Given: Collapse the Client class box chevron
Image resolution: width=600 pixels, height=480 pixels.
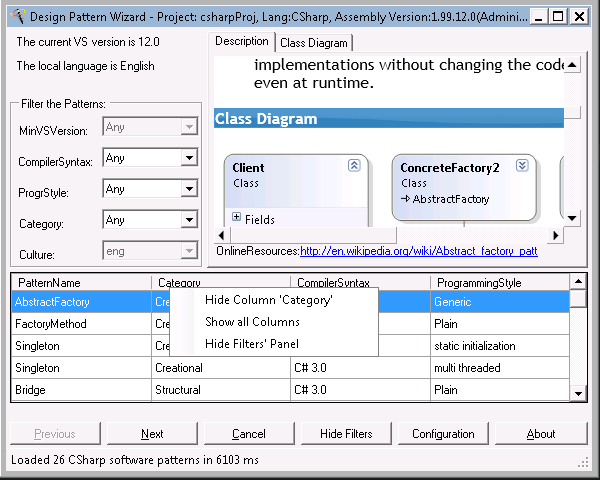Looking at the screenshot, I should pyautogui.click(x=354, y=165).
